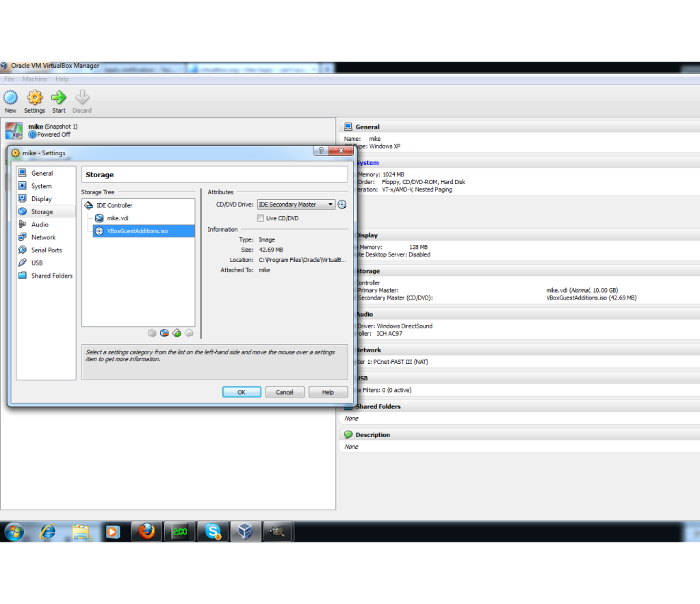Open Skype from the taskbar

(x=213, y=531)
